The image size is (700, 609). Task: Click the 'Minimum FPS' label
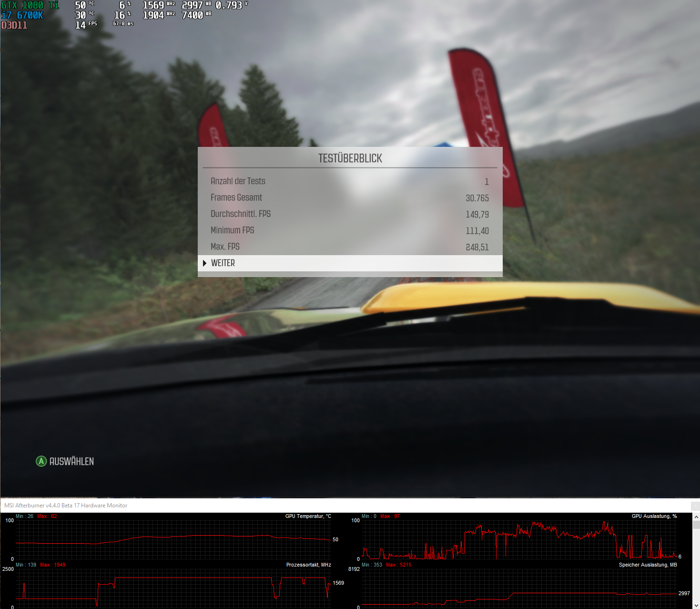[x=233, y=230]
